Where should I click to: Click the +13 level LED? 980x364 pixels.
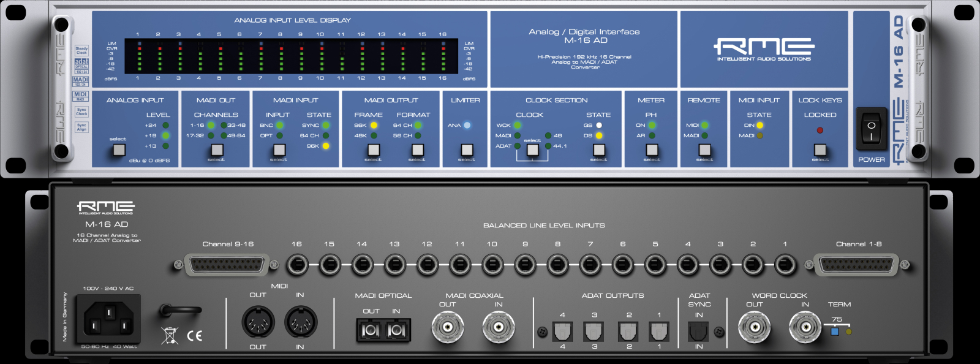point(165,146)
